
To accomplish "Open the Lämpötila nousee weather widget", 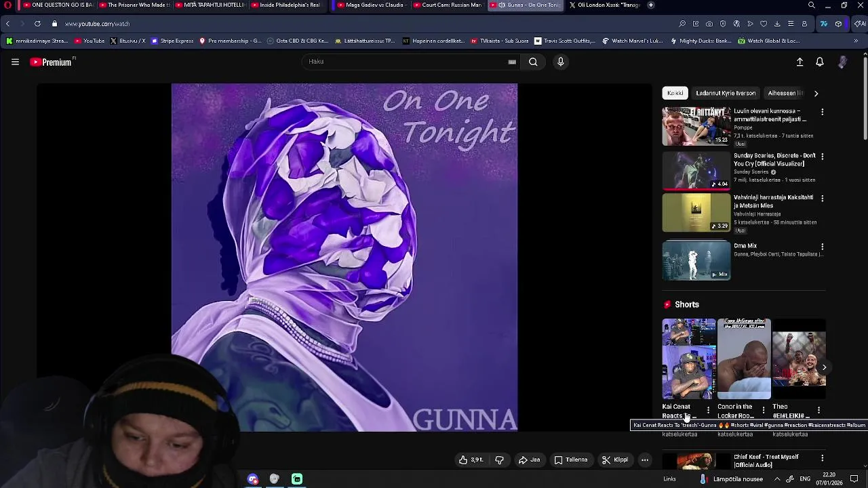I will pyautogui.click(x=732, y=479).
